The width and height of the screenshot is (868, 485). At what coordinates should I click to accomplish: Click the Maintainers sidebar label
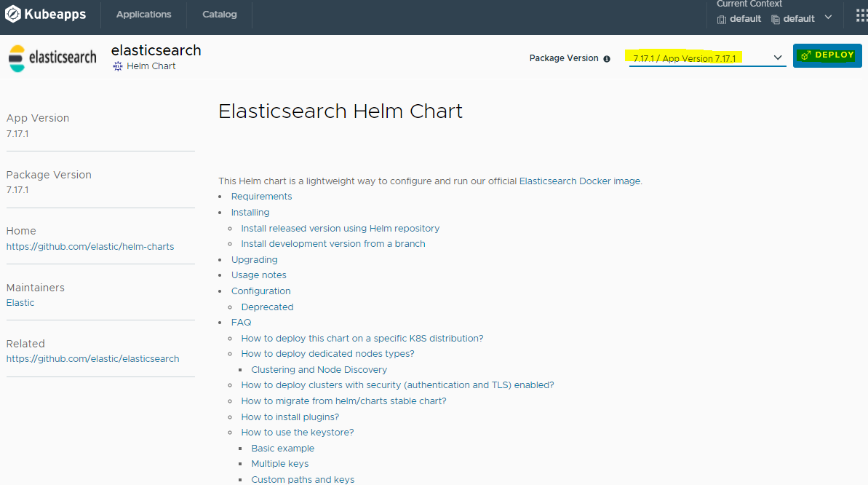click(x=36, y=288)
